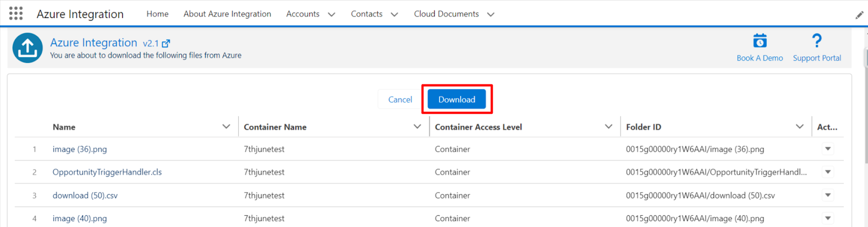Sort by Folder ID column header
Screen dimensions: 868x227
pyautogui.click(x=643, y=127)
